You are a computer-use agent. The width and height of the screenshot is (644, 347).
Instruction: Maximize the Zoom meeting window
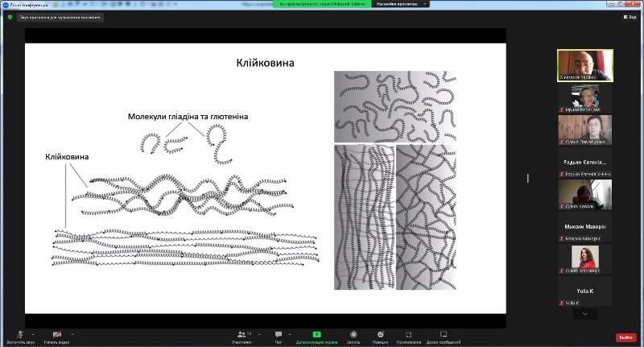[x=621, y=4]
